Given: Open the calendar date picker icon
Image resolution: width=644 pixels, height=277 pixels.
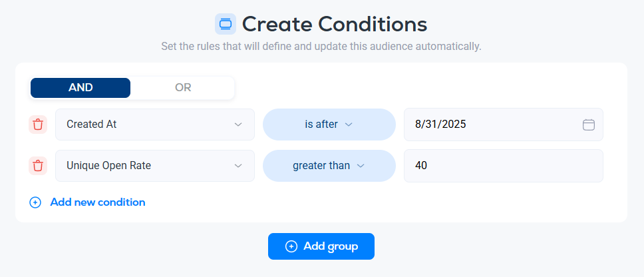Looking at the screenshot, I should [x=588, y=125].
